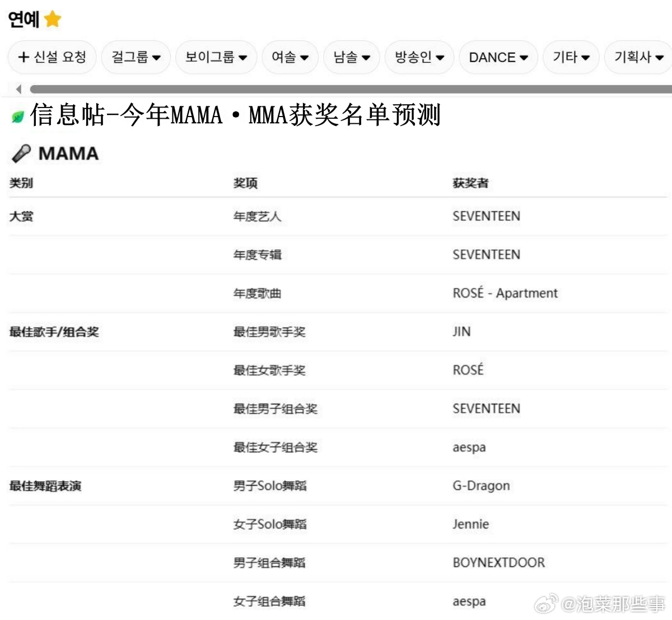Click the 最佳男歌手奖 award cell

(x=269, y=332)
